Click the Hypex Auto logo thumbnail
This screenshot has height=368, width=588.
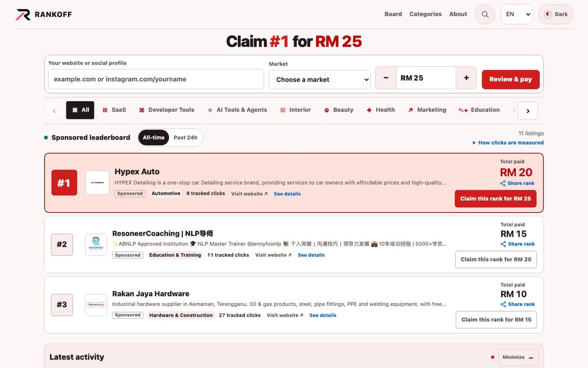(x=97, y=183)
